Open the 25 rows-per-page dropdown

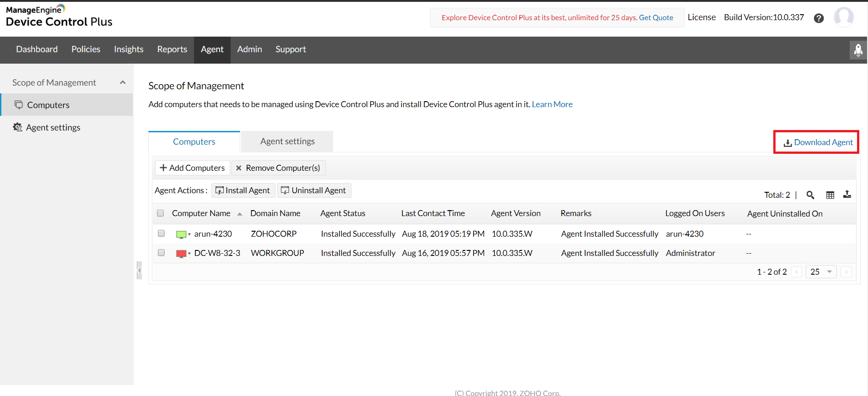pyautogui.click(x=821, y=272)
